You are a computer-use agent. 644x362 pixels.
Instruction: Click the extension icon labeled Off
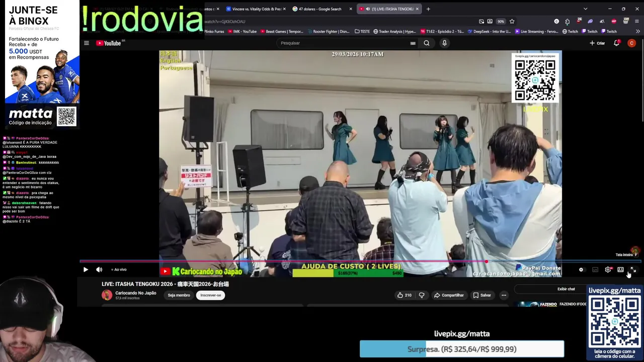tap(625, 21)
